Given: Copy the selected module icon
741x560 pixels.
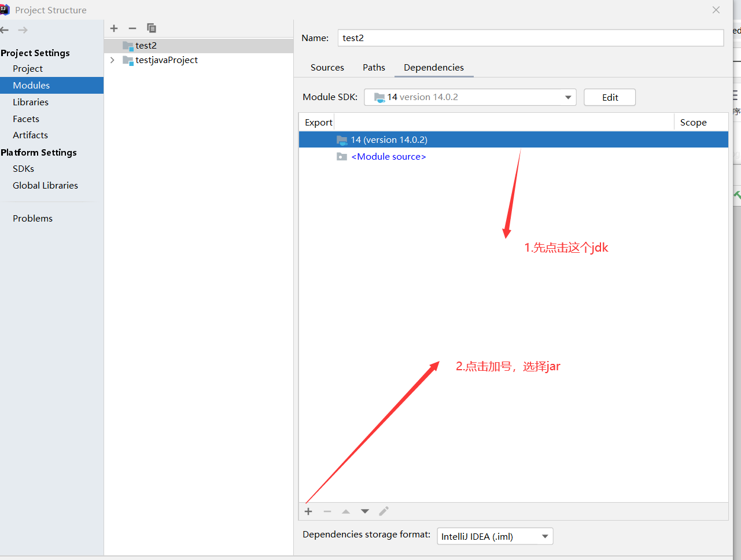Looking at the screenshot, I should pyautogui.click(x=152, y=28).
